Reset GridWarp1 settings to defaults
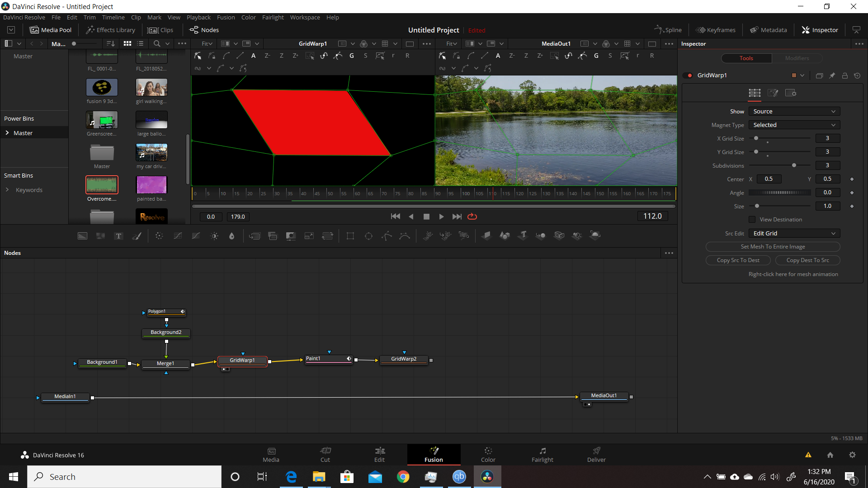 click(x=857, y=75)
